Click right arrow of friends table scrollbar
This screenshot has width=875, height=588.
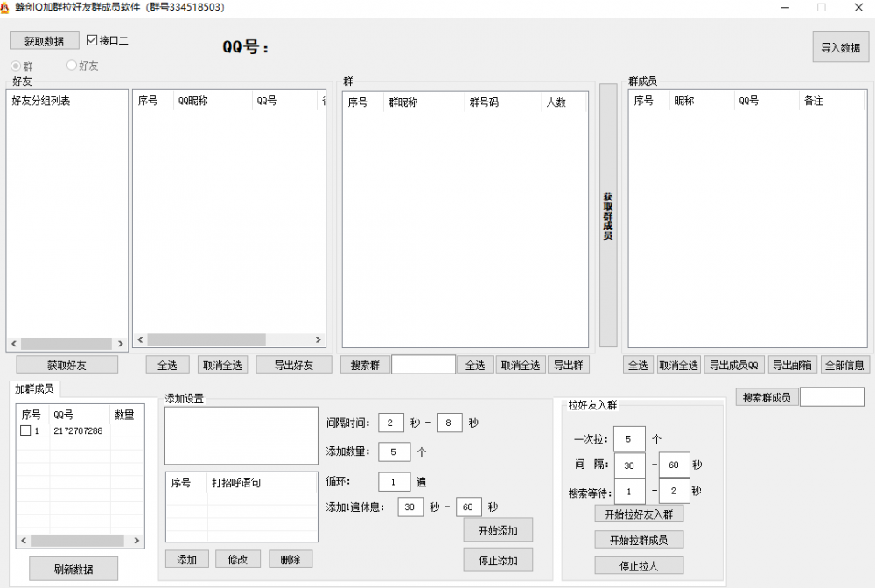click(x=318, y=339)
